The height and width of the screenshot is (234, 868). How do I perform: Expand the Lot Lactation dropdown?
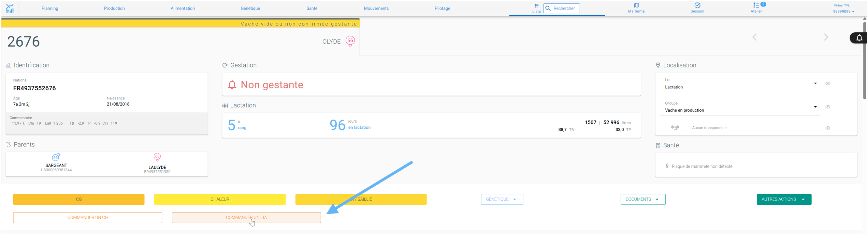pos(815,83)
